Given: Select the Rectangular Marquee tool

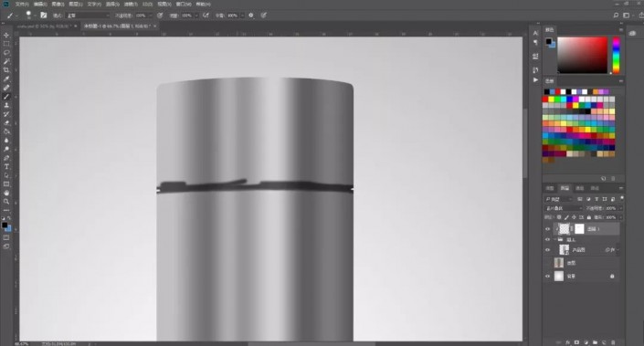Looking at the screenshot, I should click(6, 44).
